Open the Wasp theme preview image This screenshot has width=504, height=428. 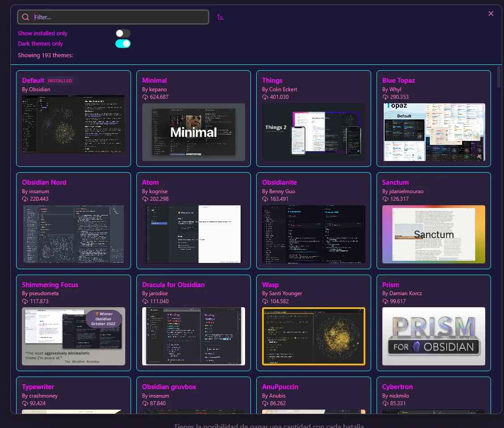(313, 336)
